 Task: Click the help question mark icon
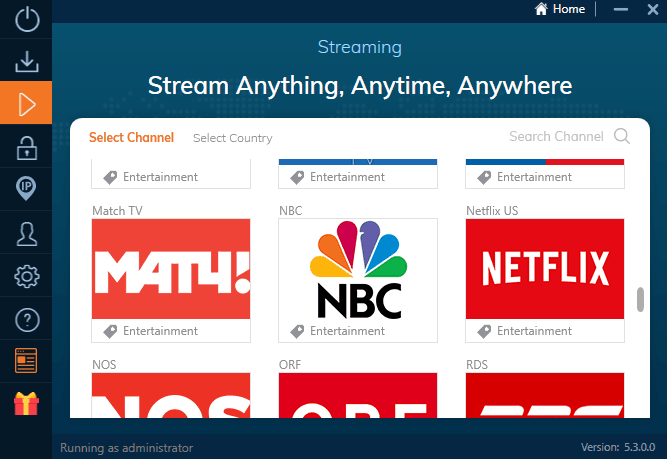(x=27, y=319)
